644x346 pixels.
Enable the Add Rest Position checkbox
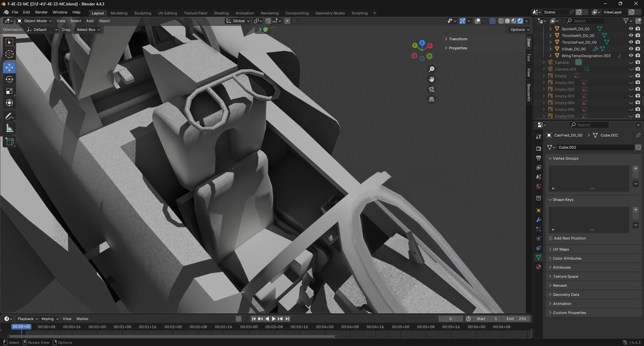(551, 238)
